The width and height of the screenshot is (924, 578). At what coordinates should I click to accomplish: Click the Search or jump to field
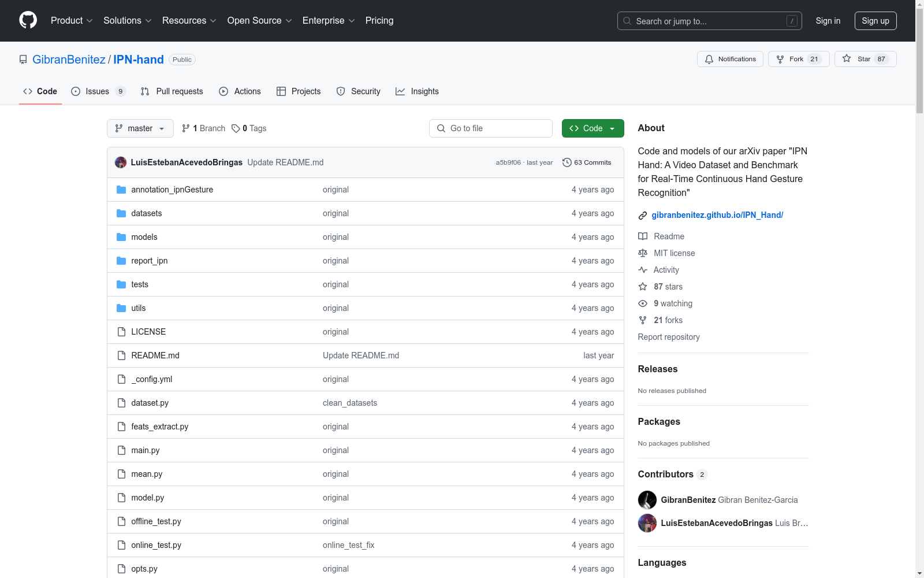click(709, 21)
